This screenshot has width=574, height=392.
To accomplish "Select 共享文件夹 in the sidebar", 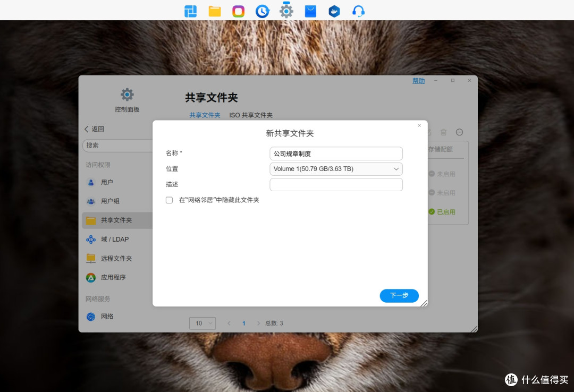I will pyautogui.click(x=117, y=220).
